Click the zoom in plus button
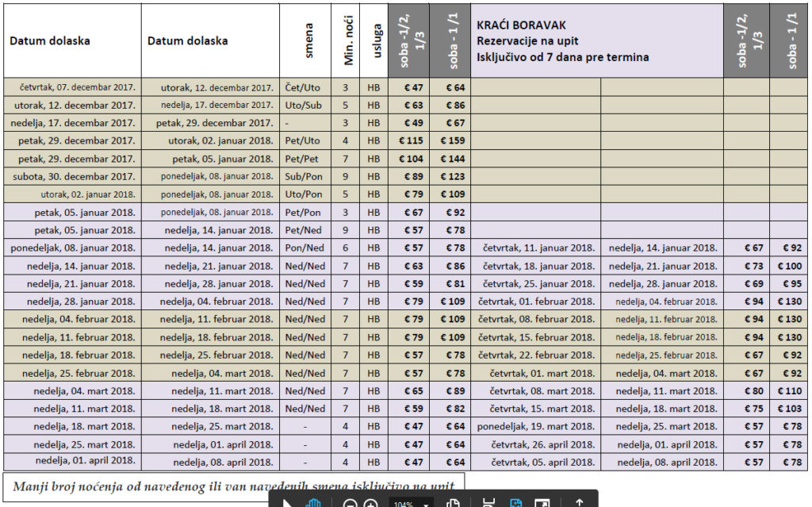The height and width of the screenshot is (507, 812). click(370, 504)
